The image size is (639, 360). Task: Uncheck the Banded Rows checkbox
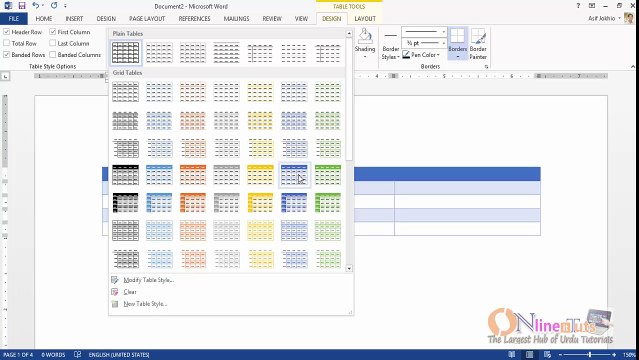coord(7,55)
